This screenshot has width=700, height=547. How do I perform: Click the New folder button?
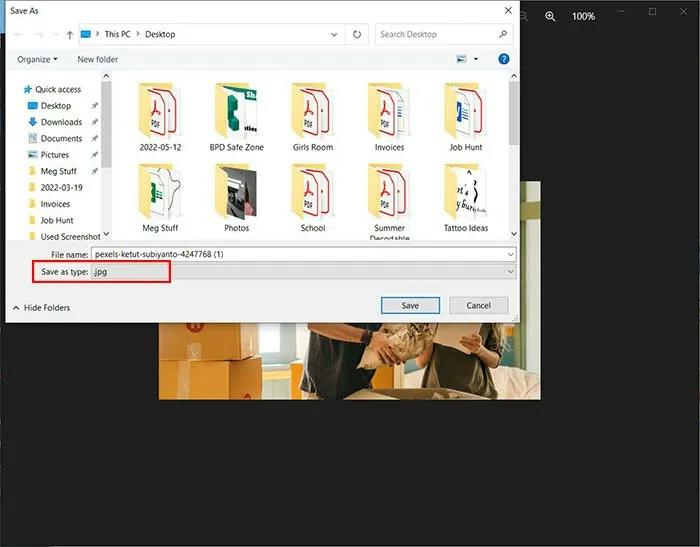[97, 60]
